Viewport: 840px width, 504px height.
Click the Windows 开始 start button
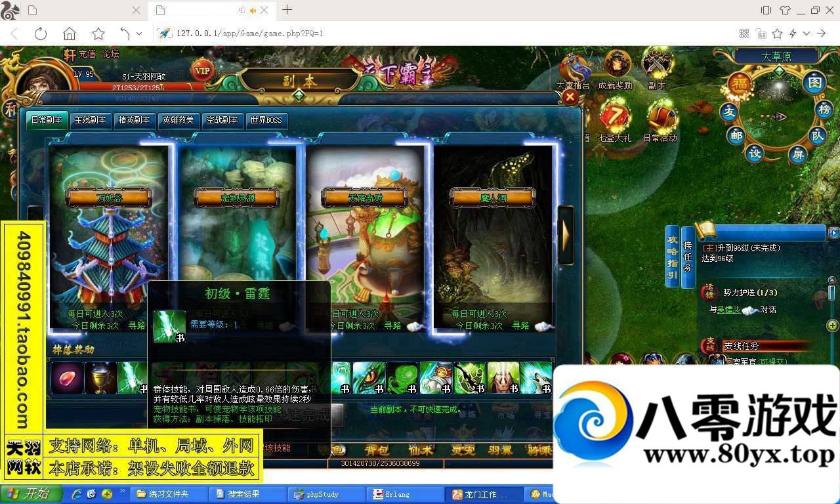(30, 494)
